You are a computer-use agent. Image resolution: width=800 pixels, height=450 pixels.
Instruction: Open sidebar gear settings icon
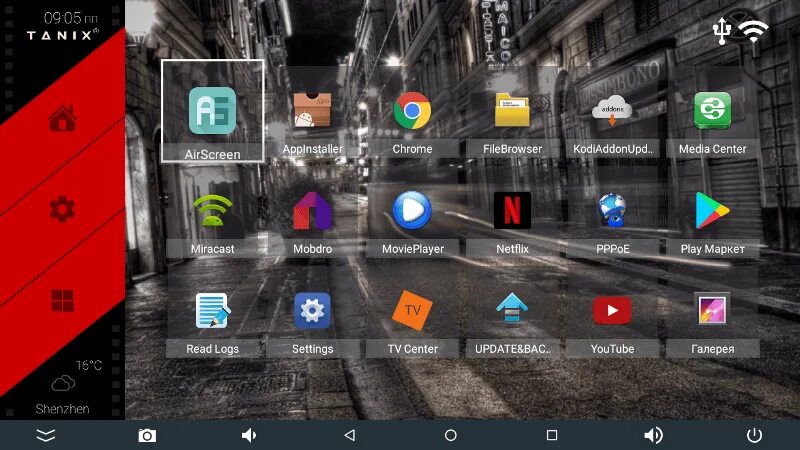tap(62, 209)
